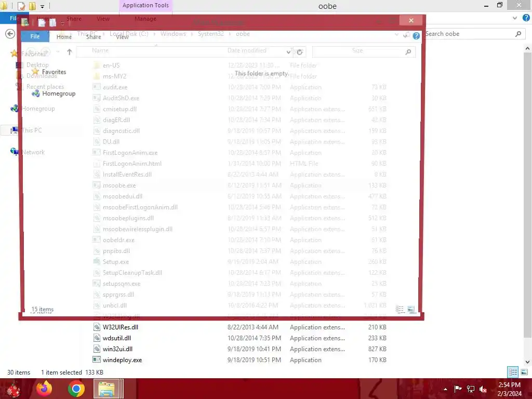The image size is (532, 399).
Task: Click the Up arrow in the front window
Action: (x=69, y=52)
